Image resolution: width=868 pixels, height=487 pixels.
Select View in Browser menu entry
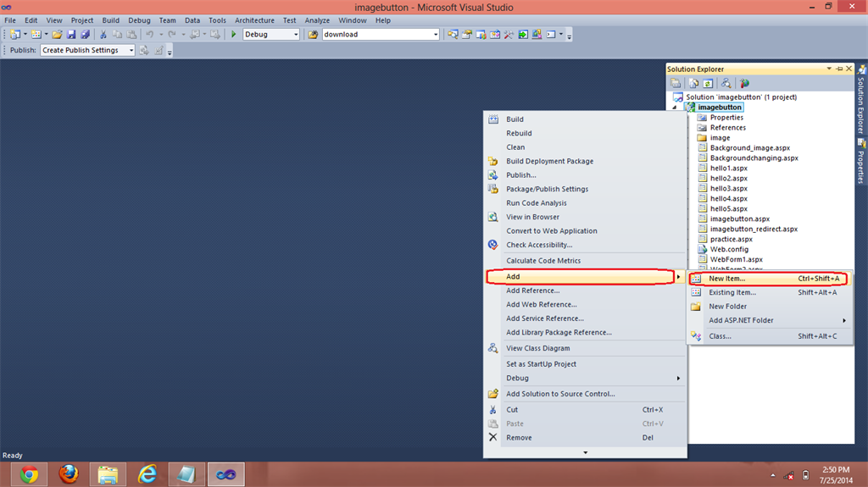[585, 217]
